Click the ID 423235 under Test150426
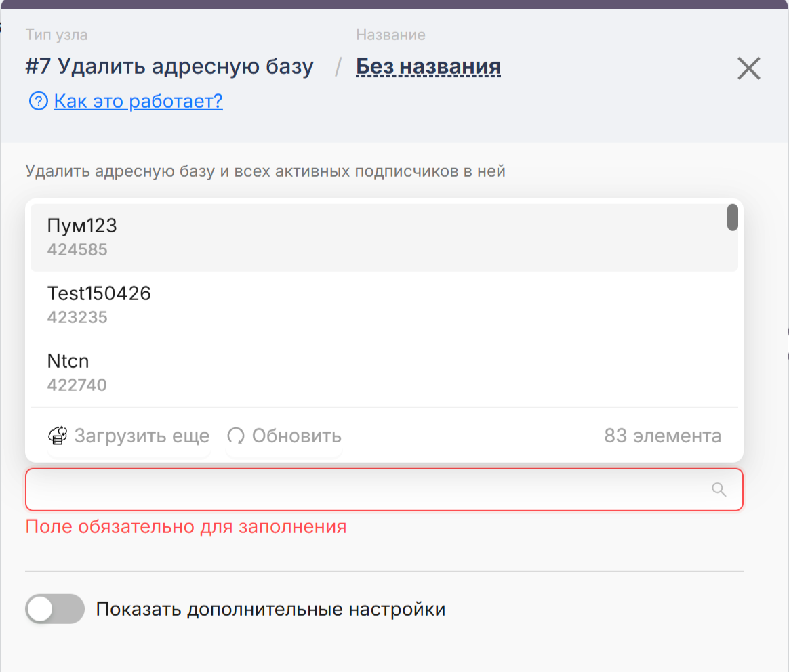This screenshot has width=789, height=672. (x=77, y=317)
